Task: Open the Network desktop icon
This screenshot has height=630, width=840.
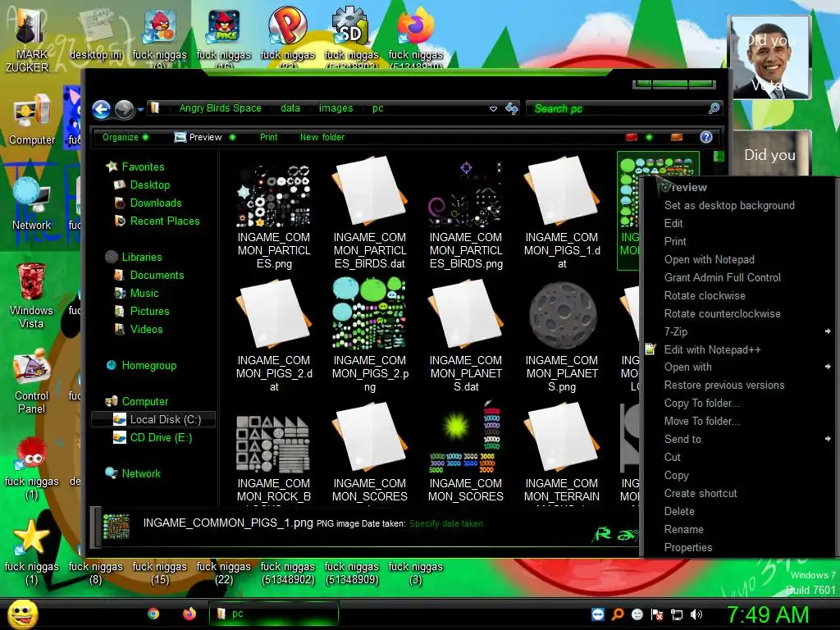Action: click(32, 205)
